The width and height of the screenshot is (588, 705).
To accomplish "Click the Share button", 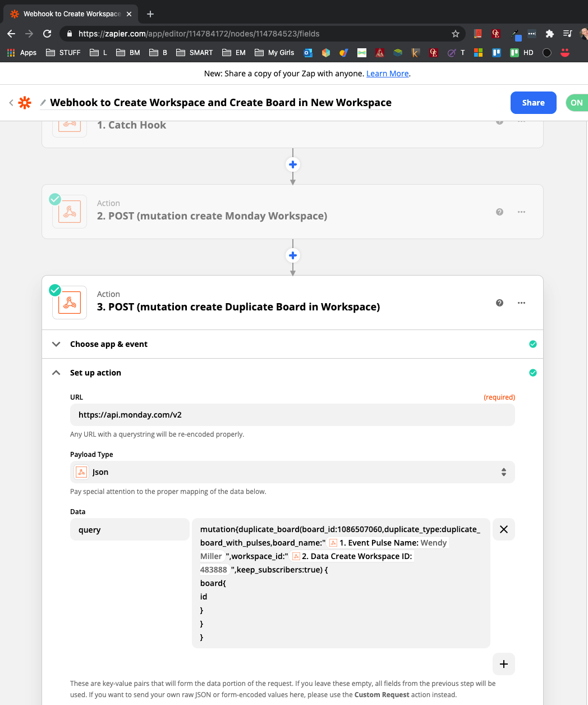I will (534, 103).
